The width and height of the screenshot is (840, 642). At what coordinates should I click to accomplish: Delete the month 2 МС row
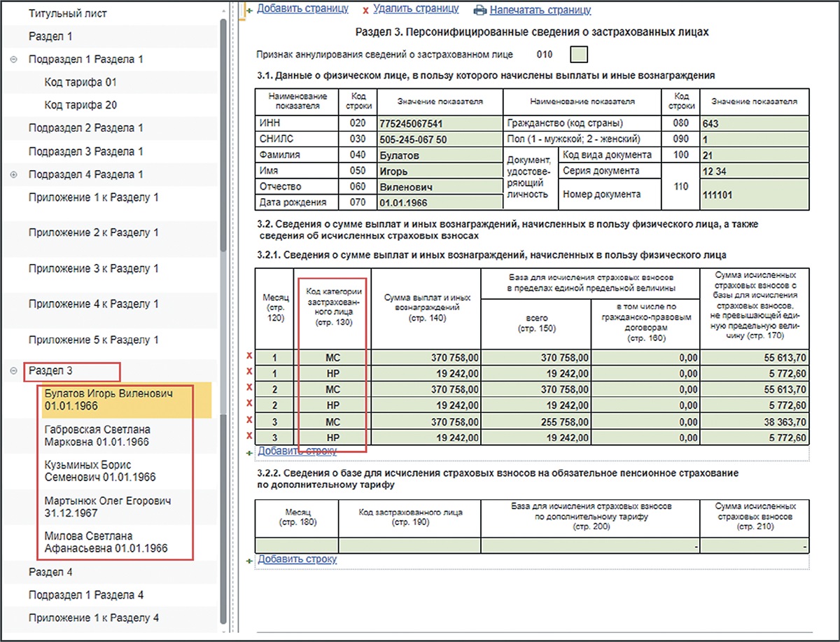click(249, 389)
